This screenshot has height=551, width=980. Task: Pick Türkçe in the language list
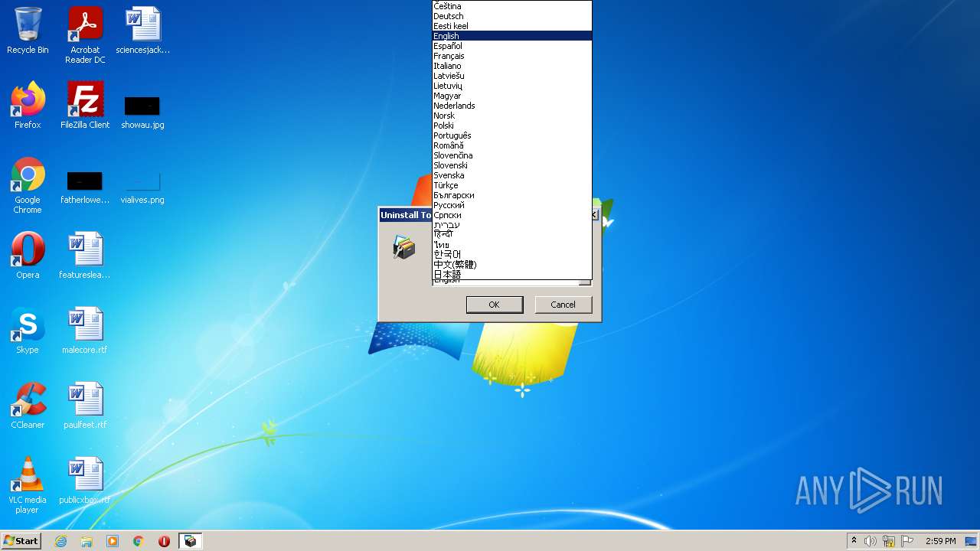click(512, 185)
